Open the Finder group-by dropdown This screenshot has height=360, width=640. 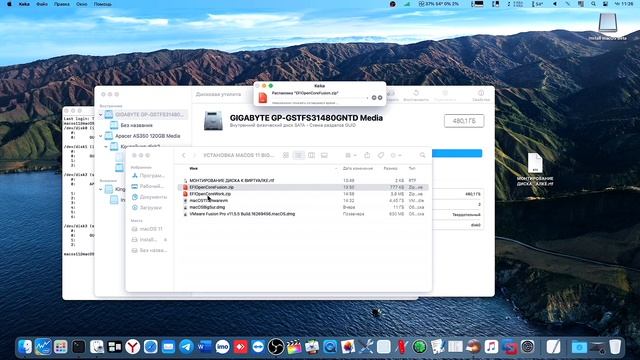point(351,156)
